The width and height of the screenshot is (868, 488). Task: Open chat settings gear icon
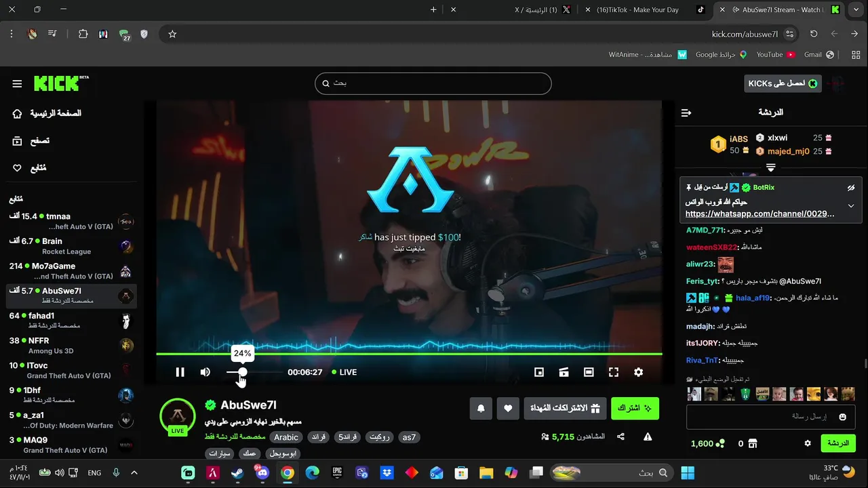tap(808, 443)
